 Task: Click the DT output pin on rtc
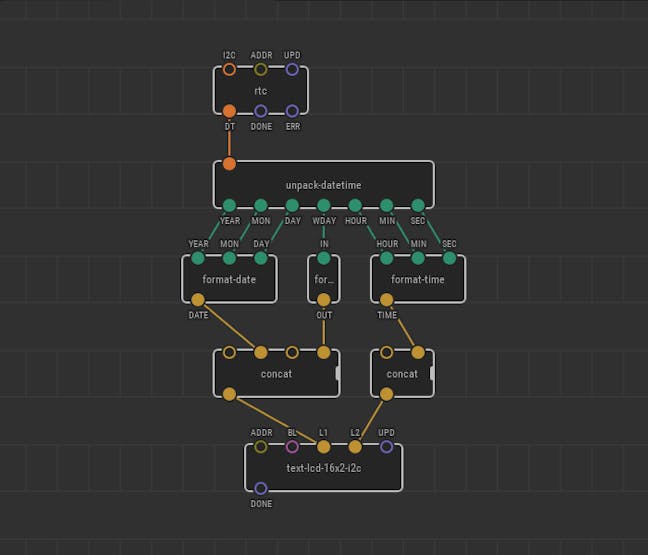(229, 111)
